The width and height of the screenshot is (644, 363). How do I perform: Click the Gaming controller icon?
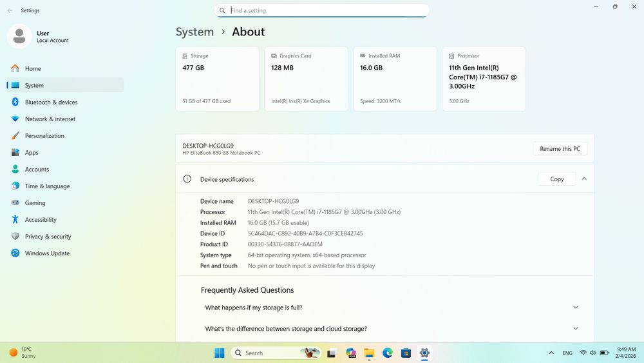15,202
